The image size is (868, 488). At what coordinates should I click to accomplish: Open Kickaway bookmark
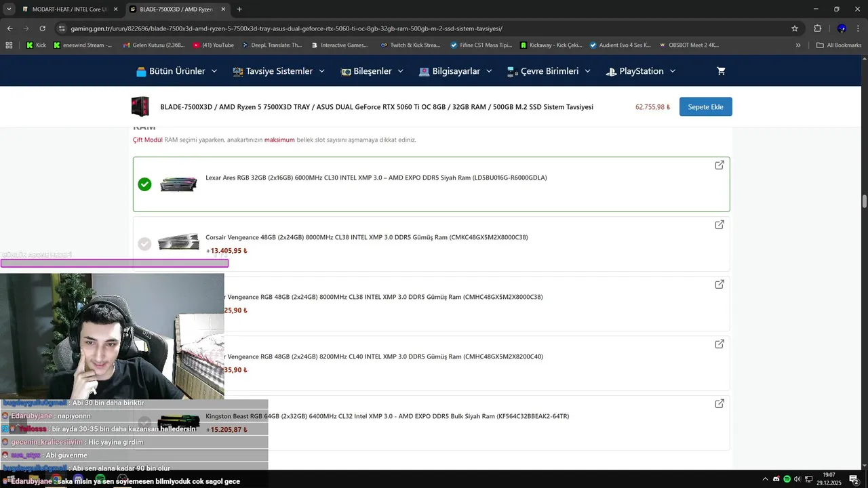pyautogui.click(x=551, y=45)
